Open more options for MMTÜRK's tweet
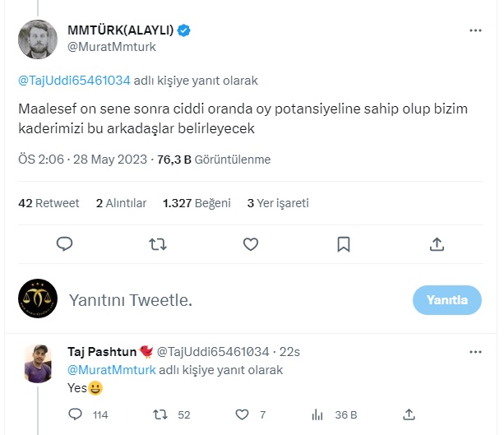504x435 pixels. [x=475, y=31]
